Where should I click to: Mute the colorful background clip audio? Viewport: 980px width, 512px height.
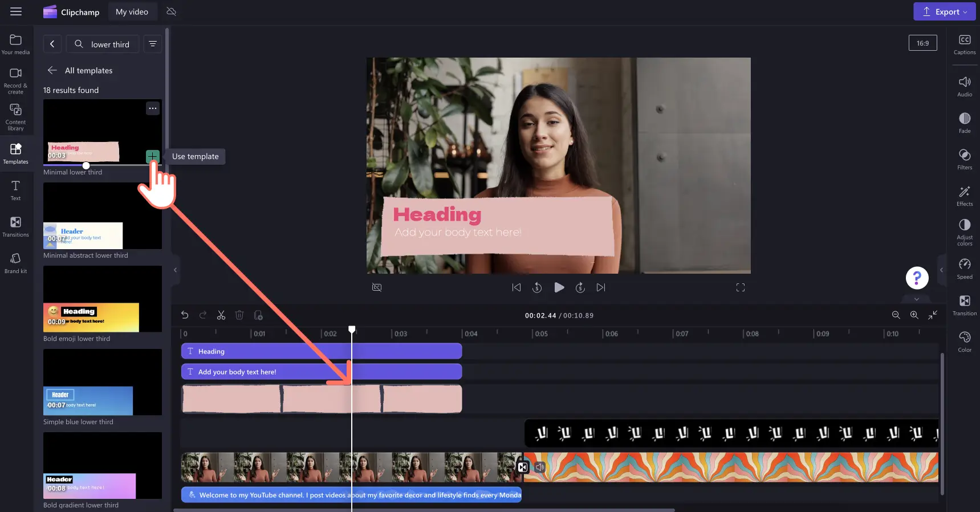click(x=539, y=467)
